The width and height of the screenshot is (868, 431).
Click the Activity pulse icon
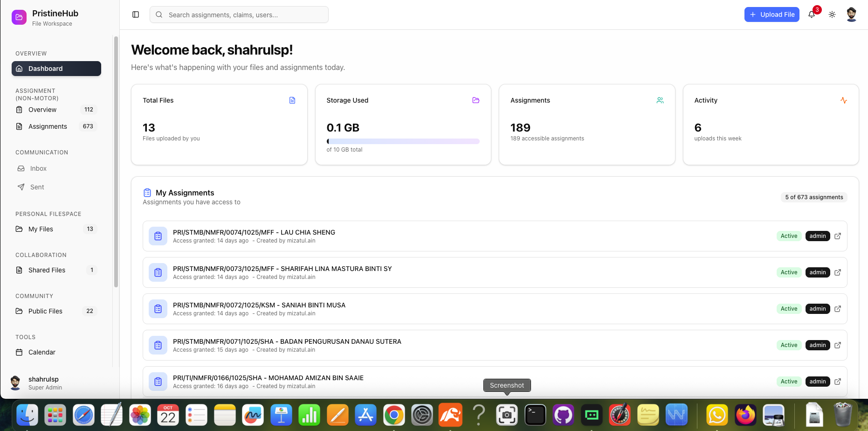[x=843, y=100]
